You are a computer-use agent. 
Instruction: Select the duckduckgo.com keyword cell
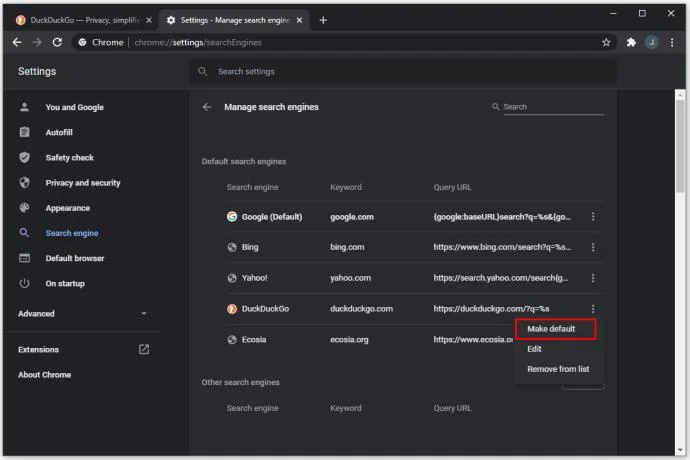point(362,309)
